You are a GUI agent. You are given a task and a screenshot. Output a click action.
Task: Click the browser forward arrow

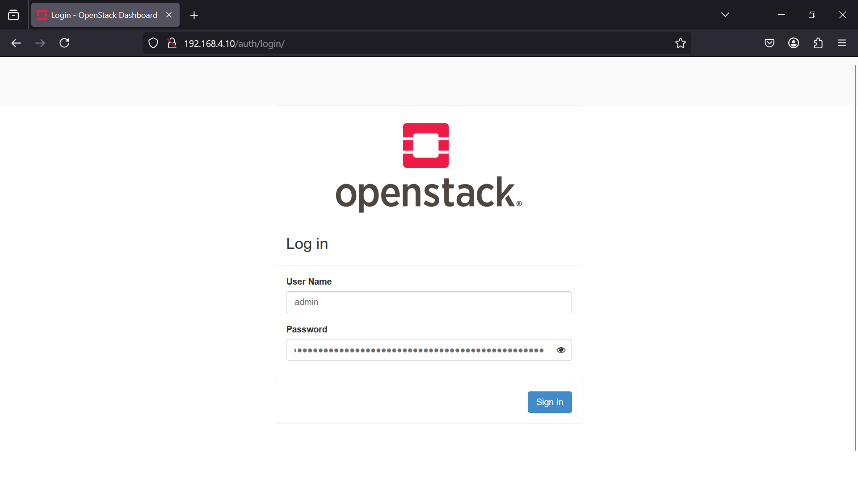click(40, 43)
